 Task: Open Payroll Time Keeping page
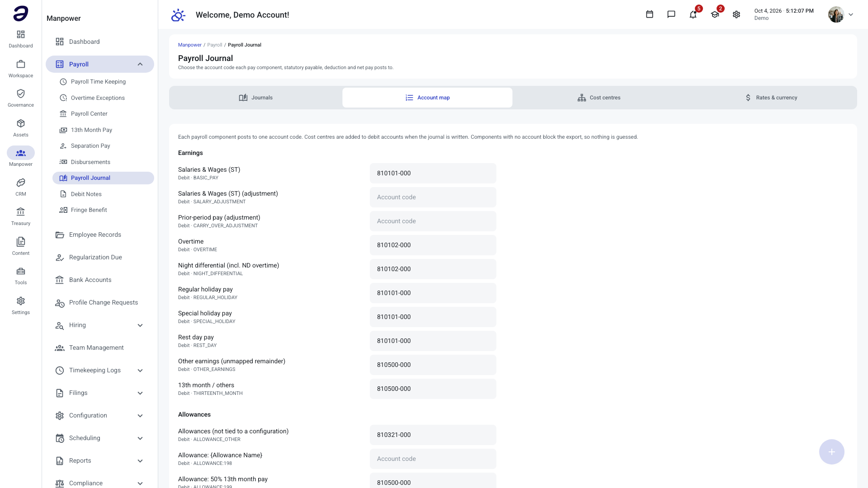(103, 82)
